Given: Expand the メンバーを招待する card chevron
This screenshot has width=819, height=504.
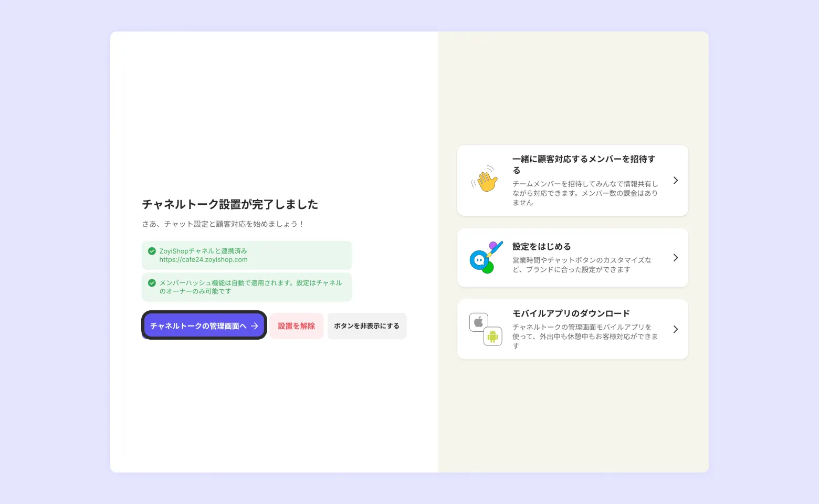Looking at the screenshot, I should (x=676, y=181).
